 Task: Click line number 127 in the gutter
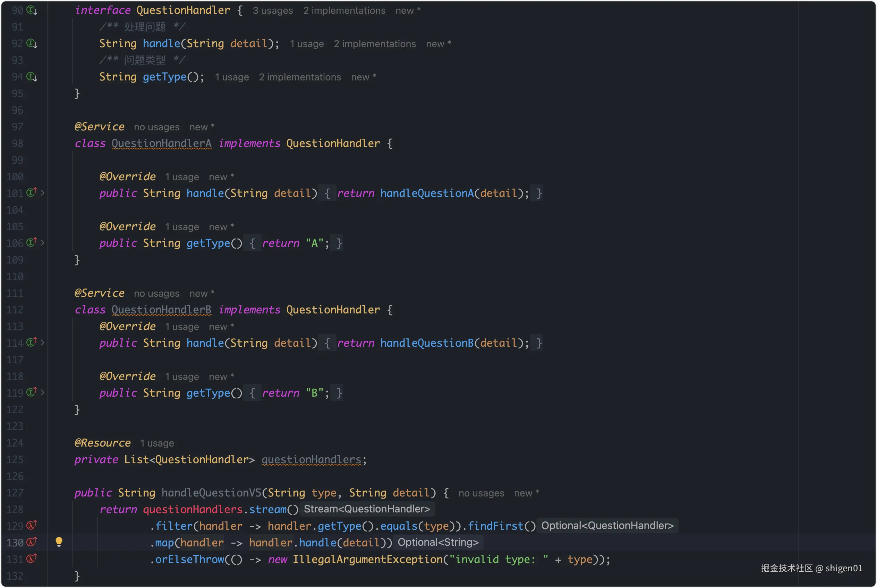15,493
